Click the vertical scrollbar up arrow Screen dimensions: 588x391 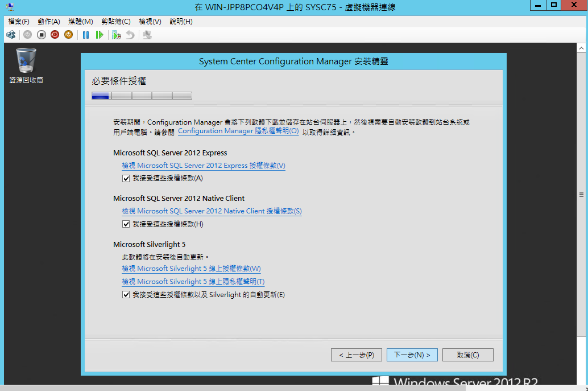pyautogui.click(x=581, y=48)
